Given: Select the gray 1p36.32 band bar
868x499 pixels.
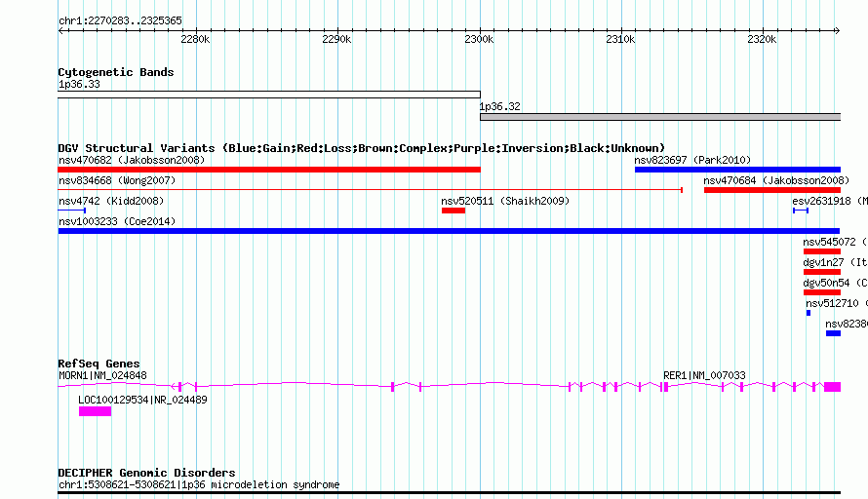Looking at the screenshot, I should coord(660,117).
